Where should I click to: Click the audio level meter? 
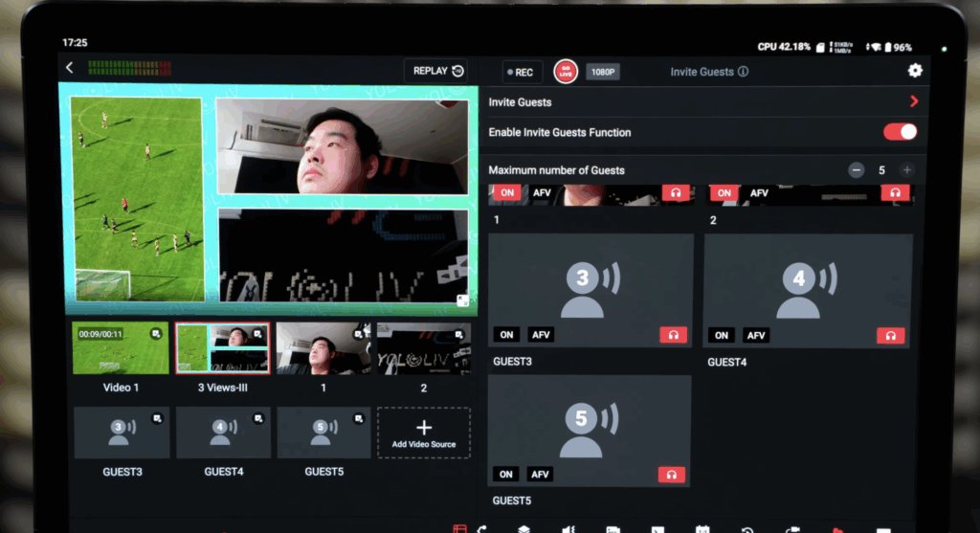tap(129, 69)
